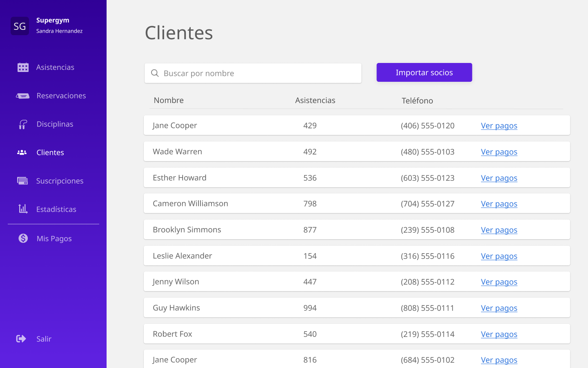Select the name Wade Warren
This screenshot has height=368, width=588.
177,151
